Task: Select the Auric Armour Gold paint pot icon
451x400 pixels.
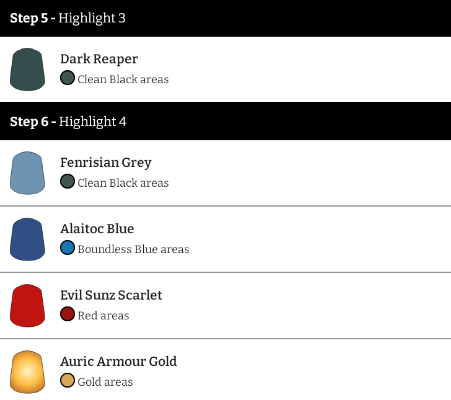Action: tap(27, 372)
